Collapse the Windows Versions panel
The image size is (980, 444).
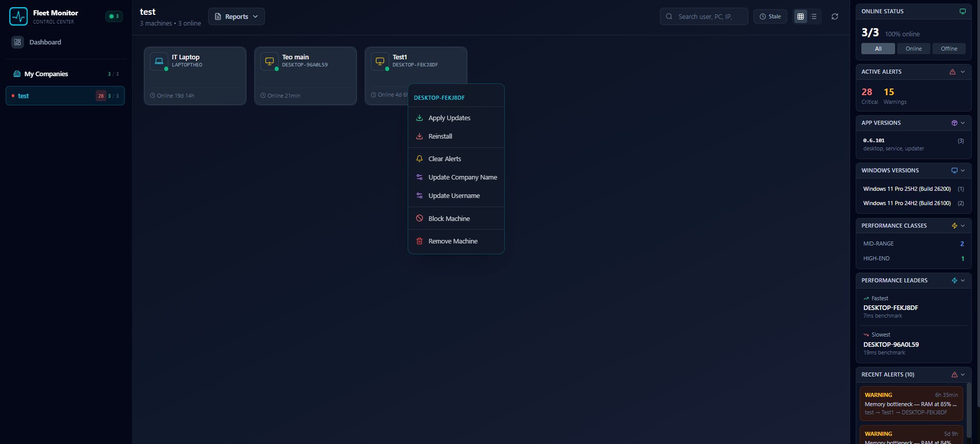(x=963, y=170)
